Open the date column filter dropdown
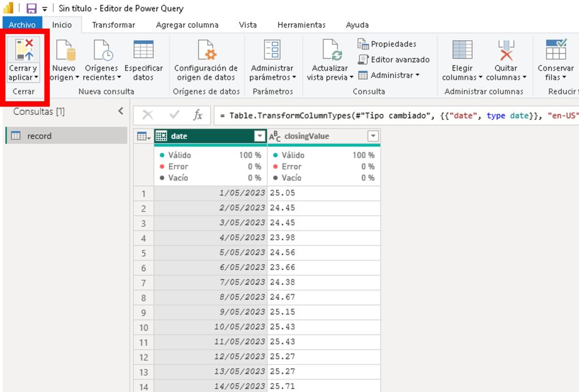Viewport: 579px width, 392px height. (x=260, y=136)
